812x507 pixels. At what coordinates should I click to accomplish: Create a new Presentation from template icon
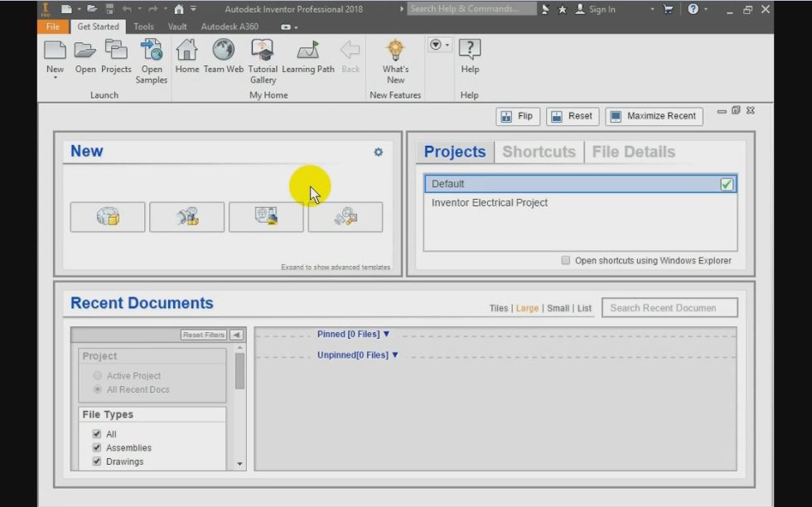[x=346, y=216]
